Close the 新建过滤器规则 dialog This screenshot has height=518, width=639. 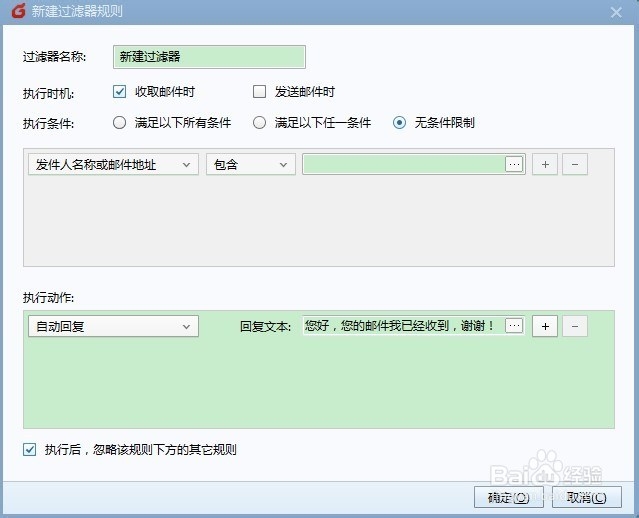pyautogui.click(x=616, y=12)
